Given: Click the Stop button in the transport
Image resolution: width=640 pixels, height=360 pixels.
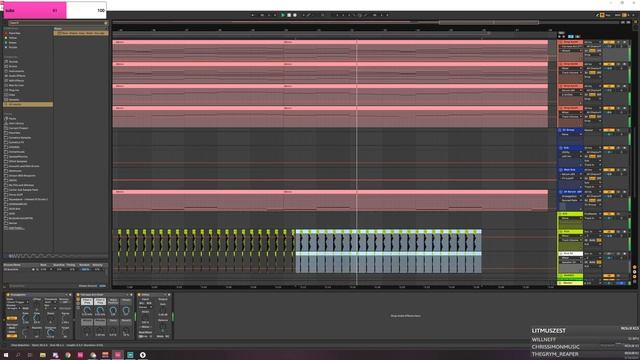Looking at the screenshot, I should coord(289,15).
